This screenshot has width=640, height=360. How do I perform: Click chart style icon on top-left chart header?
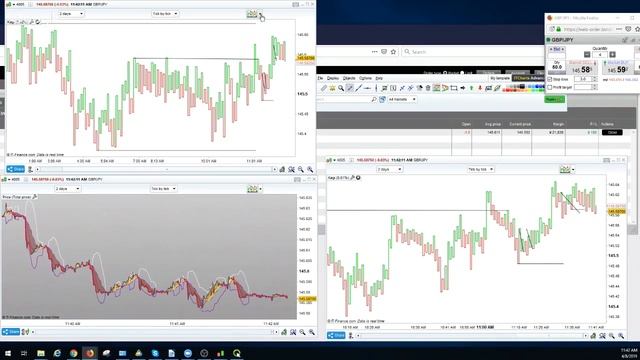(252, 14)
